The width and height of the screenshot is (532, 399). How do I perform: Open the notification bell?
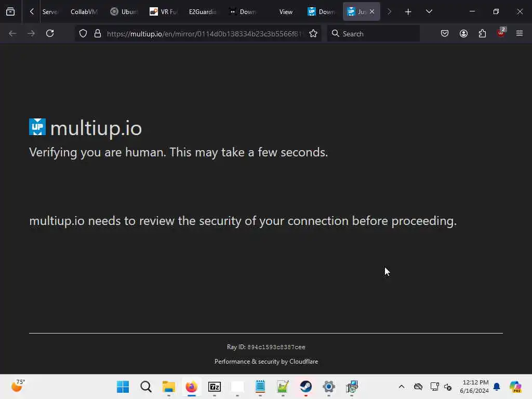coord(497,387)
